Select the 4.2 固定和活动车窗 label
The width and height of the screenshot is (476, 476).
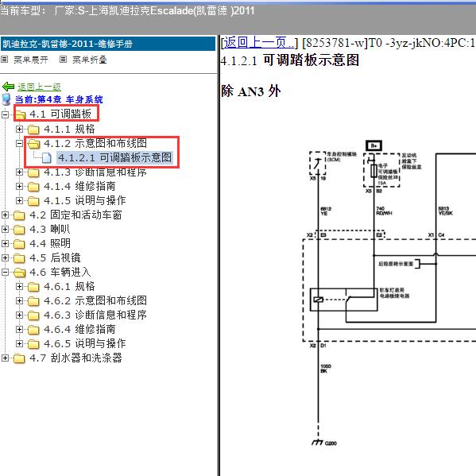pyautogui.click(x=75, y=215)
